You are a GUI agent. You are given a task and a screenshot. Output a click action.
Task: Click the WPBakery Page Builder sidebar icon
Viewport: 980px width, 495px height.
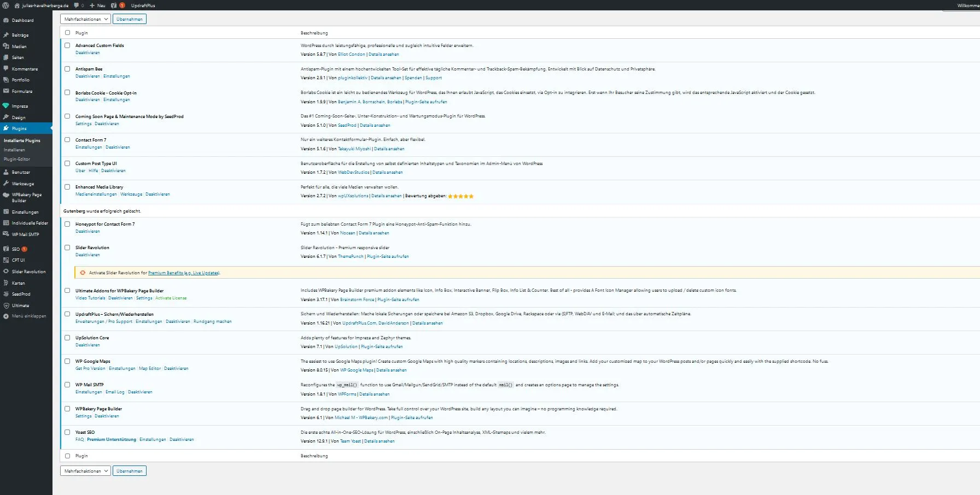point(6,195)
